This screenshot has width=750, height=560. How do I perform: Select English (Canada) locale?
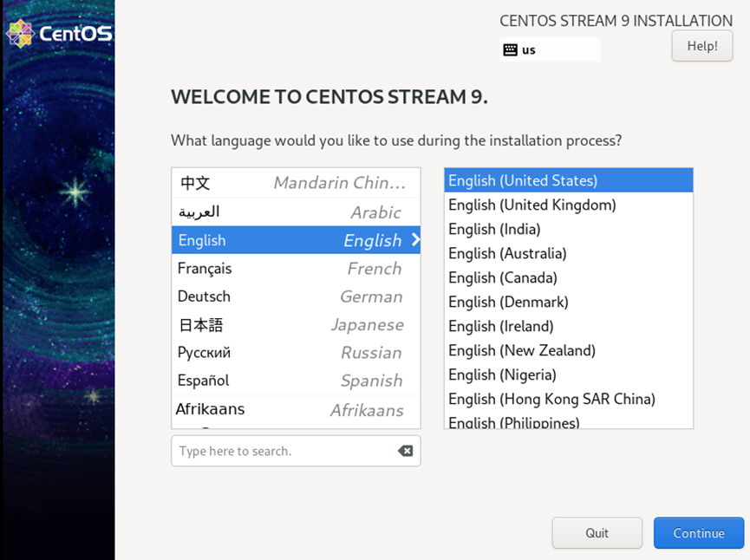coord(568,278)
